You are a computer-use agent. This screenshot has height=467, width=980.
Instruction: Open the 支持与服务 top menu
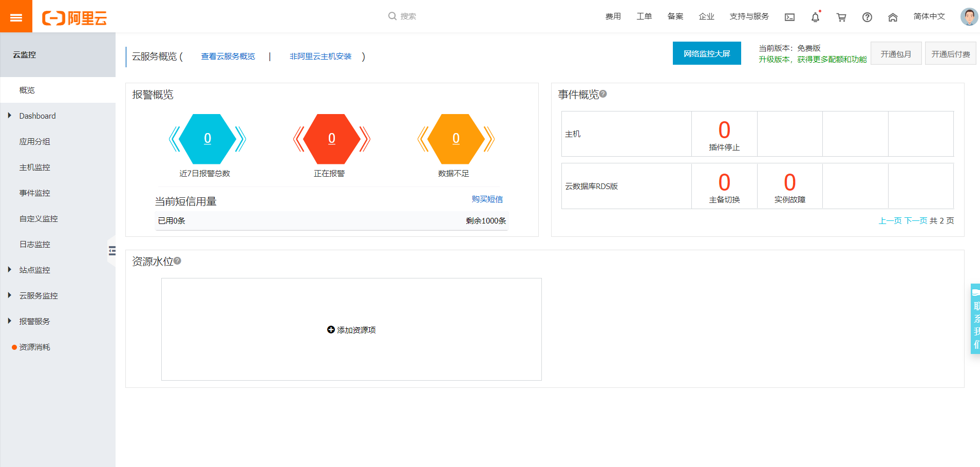coord(749,16)
